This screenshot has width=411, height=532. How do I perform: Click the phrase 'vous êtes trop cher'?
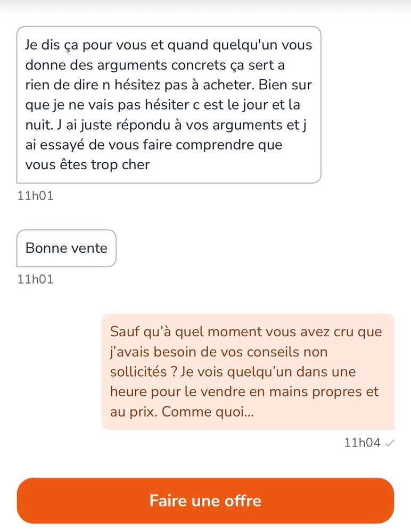88,165
